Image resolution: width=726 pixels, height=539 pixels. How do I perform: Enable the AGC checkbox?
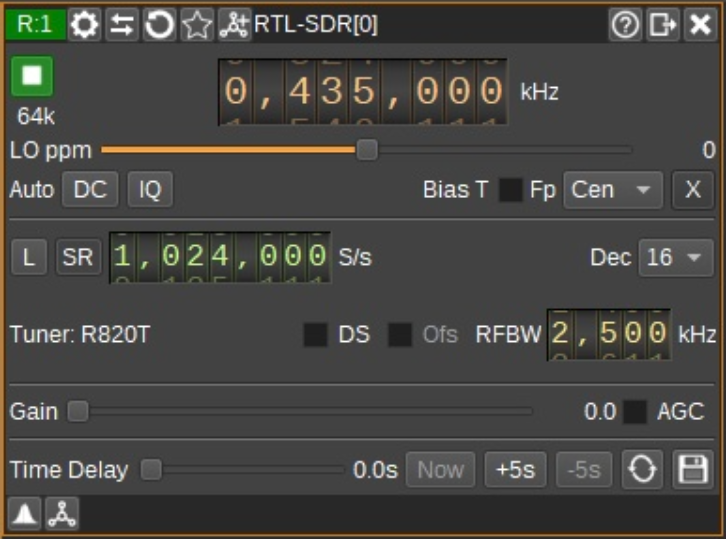tap(635, 412)
